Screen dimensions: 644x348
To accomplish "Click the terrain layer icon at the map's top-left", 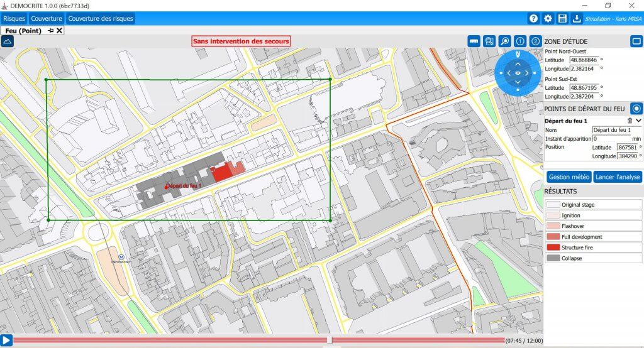I will (x=8, y=41).
